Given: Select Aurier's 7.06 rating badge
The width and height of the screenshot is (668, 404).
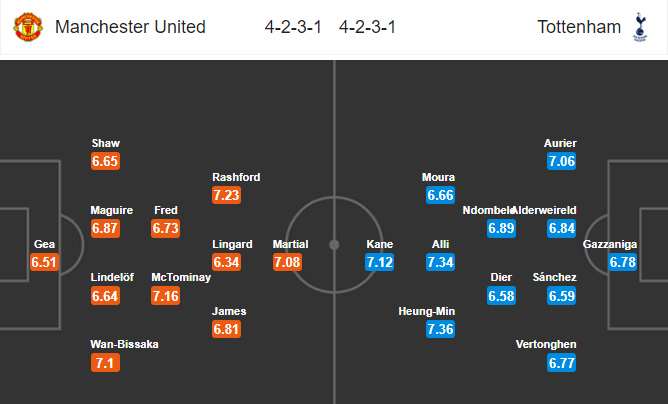Looking at the screenshot, I should (561, 161).
